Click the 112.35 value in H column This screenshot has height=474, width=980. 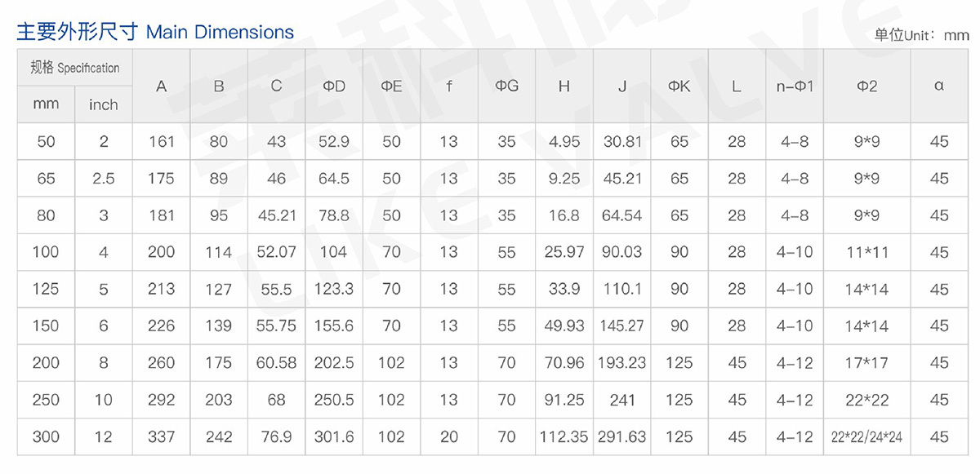coord(564,437)
